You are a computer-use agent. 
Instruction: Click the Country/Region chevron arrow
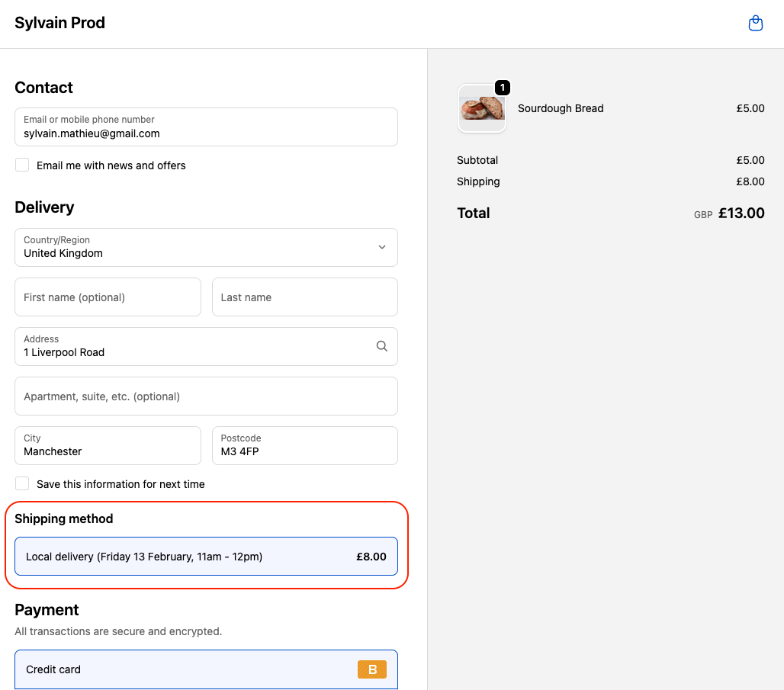pos(382,247)
